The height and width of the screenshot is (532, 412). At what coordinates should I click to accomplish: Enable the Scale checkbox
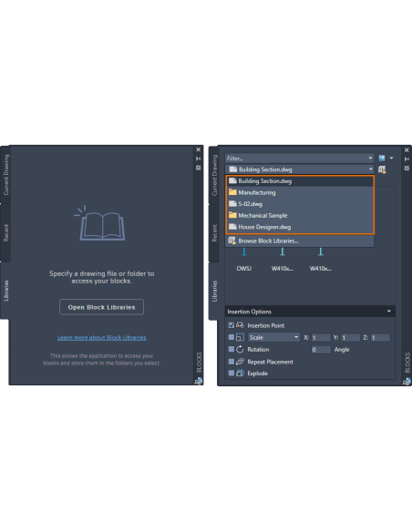click(232, 337)
